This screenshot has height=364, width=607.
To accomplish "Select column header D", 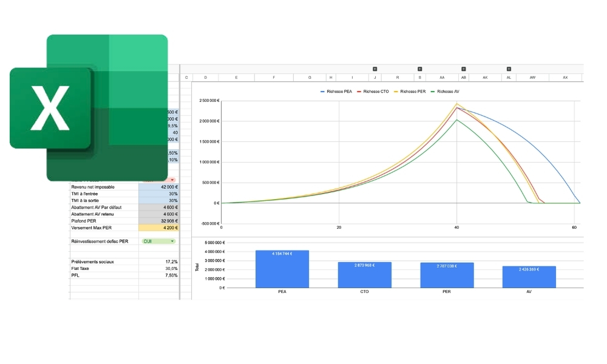I will pyautogui.click(x=206, y=78).
